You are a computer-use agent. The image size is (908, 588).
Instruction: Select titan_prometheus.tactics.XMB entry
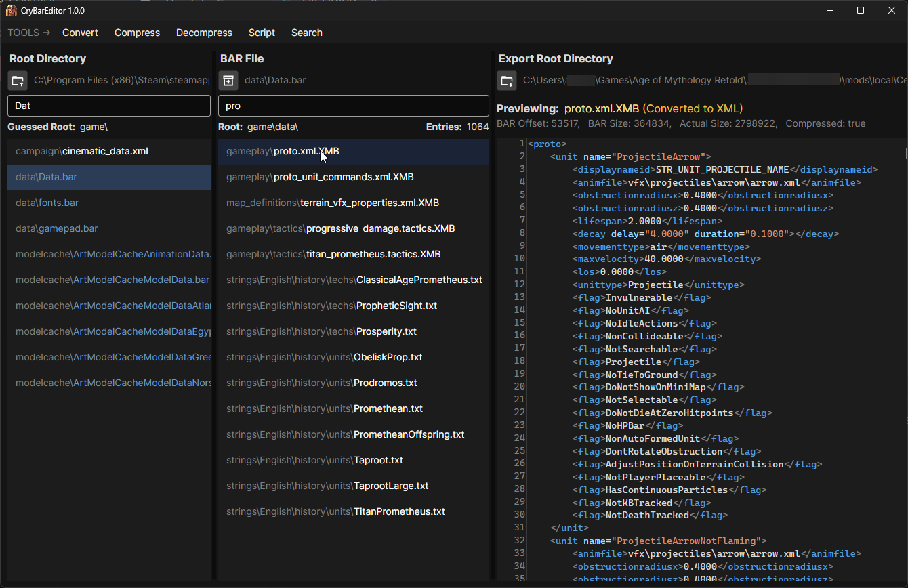(333, 254)
